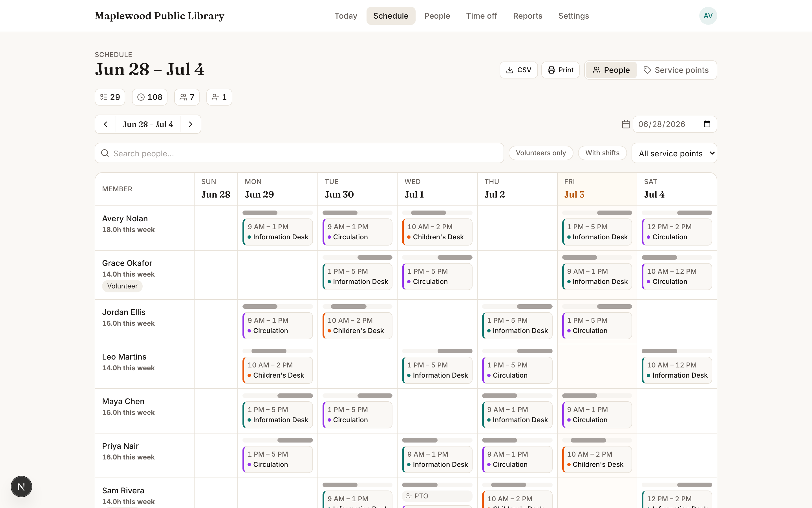Open the Time off tab
812x508 pixels.
tap(482, 16)
